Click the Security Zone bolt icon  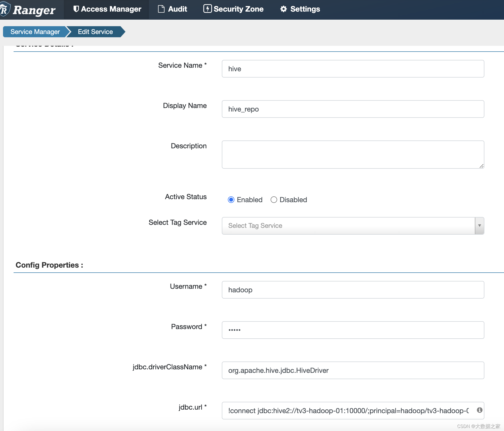coord(207,9)
